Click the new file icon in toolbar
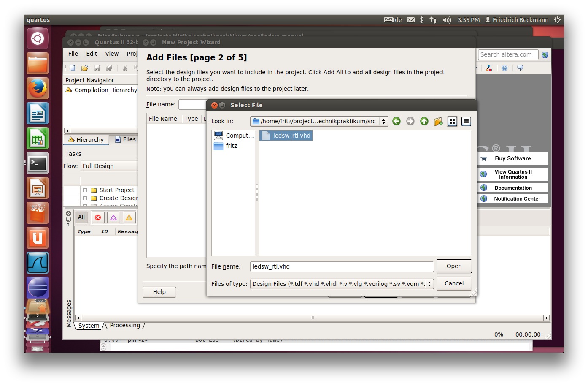Screen dimensions: 588x386 click(73, 68)
